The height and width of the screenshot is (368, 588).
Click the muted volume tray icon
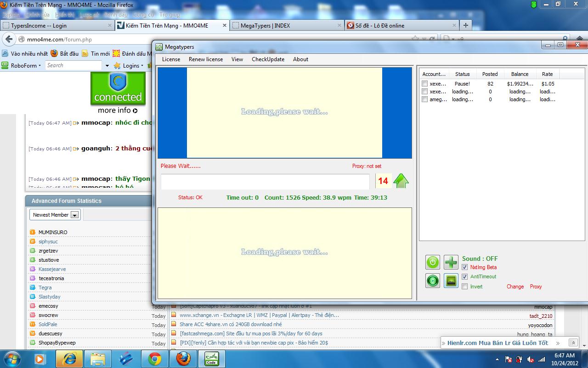pos(531,359)
